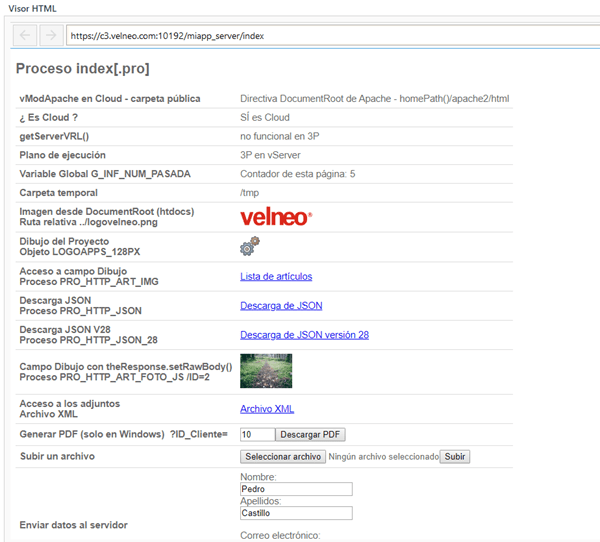
Task: Follow the Descarga de JSON link
Action: click(x=281, y=306)
